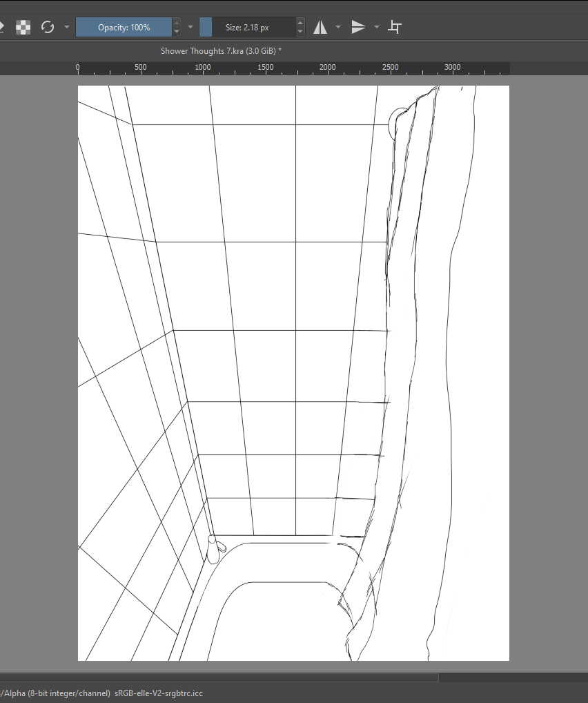Decrease brush size with down stepper arrow
This screenshot has width=588, height=703.
[300, 32]
